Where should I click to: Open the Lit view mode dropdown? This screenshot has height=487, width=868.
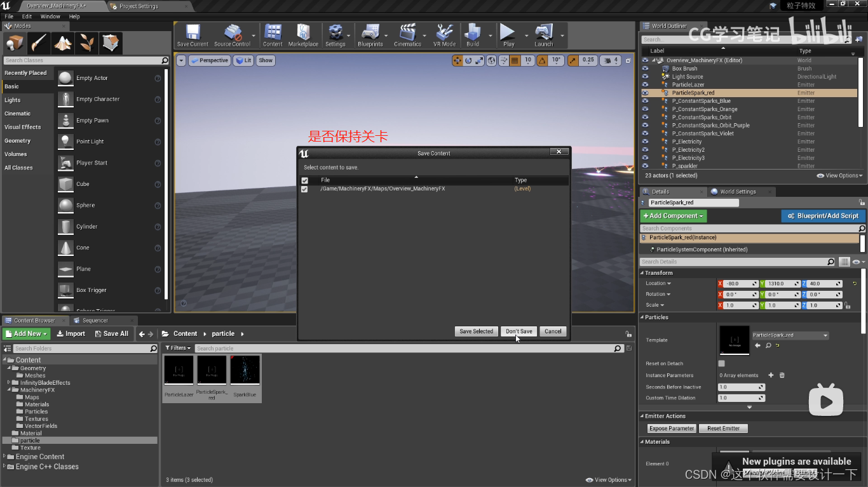point(243,60)
